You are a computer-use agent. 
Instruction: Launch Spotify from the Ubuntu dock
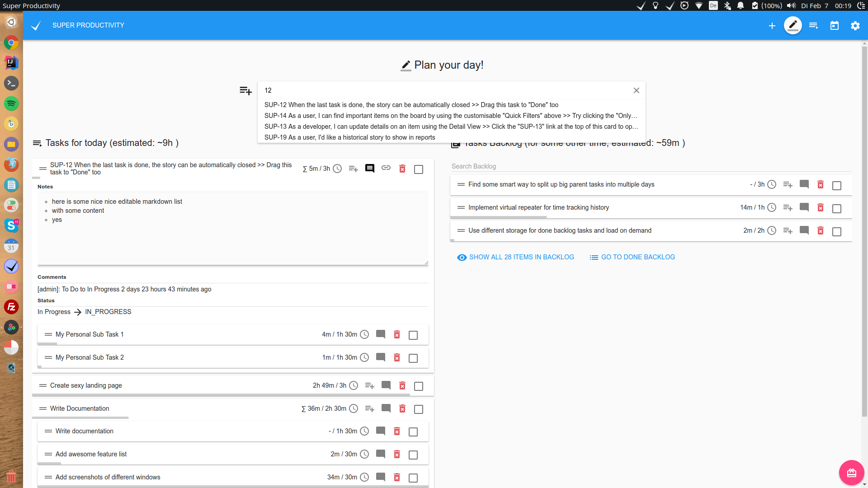coord(11,103)
